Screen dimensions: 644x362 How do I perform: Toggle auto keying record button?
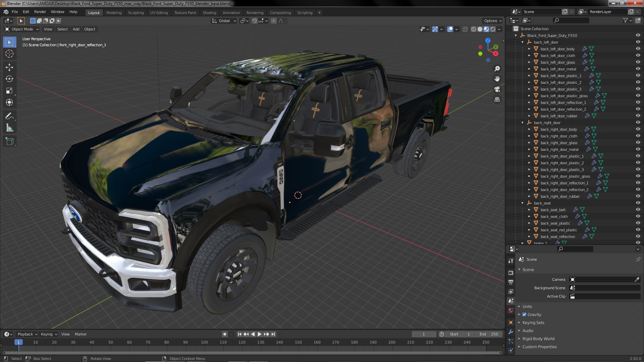click(224, 334)
